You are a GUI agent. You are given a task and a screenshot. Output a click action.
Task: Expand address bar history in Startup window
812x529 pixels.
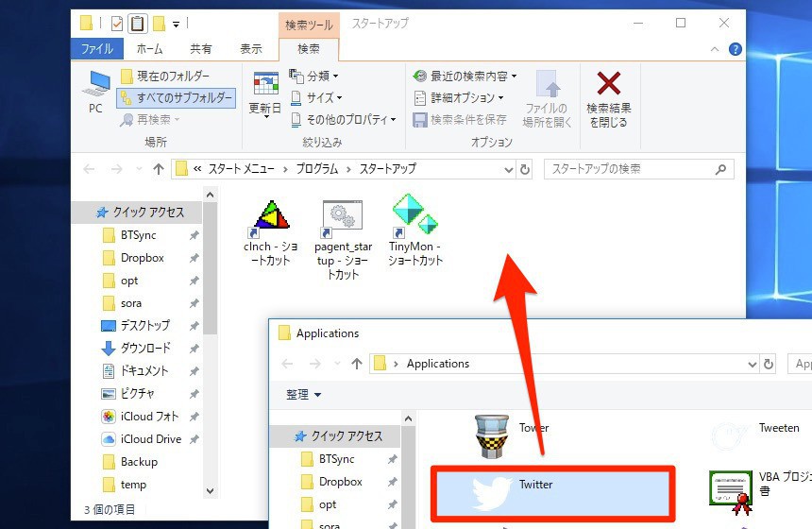[x=509, y=169]
